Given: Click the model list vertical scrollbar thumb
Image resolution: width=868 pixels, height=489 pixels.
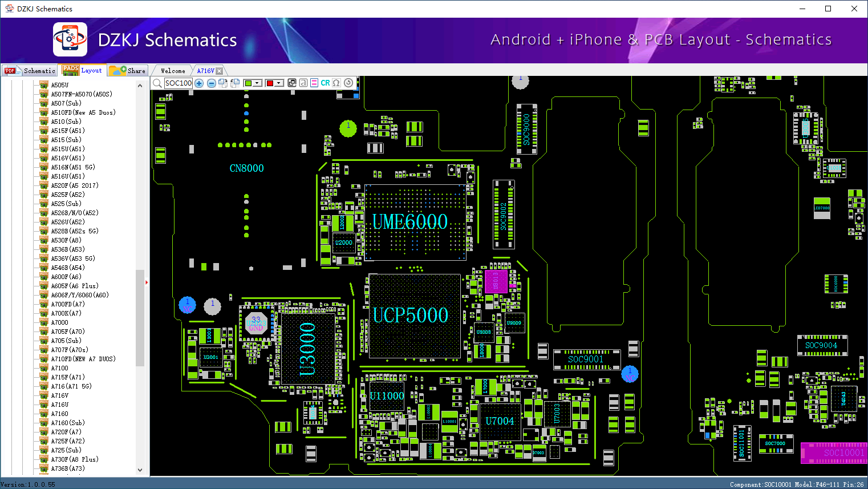Looking at the screenshot, I should pyautogui.click(x=140, y=318).
